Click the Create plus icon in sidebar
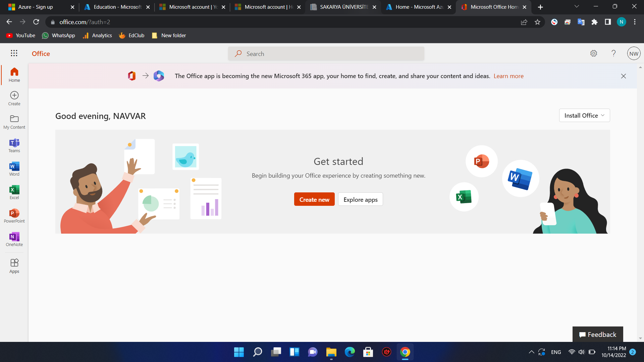 pyautogui.click(x=14, y=98)
